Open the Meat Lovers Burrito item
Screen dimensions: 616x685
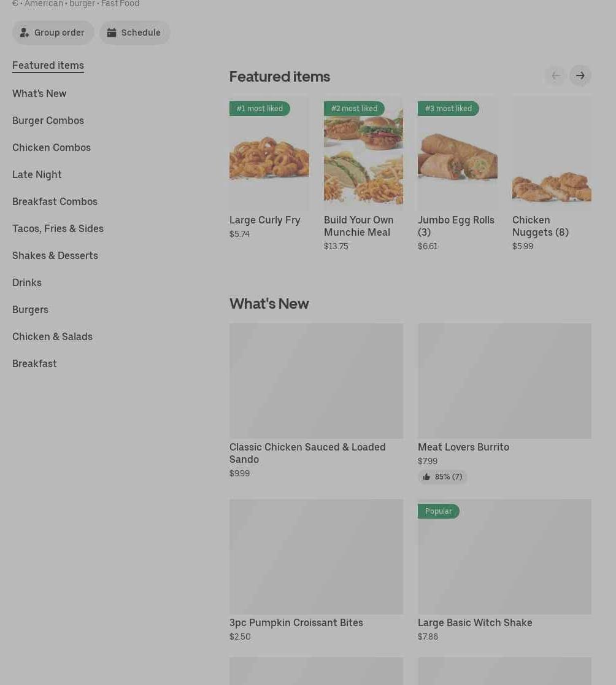(463, 447)
